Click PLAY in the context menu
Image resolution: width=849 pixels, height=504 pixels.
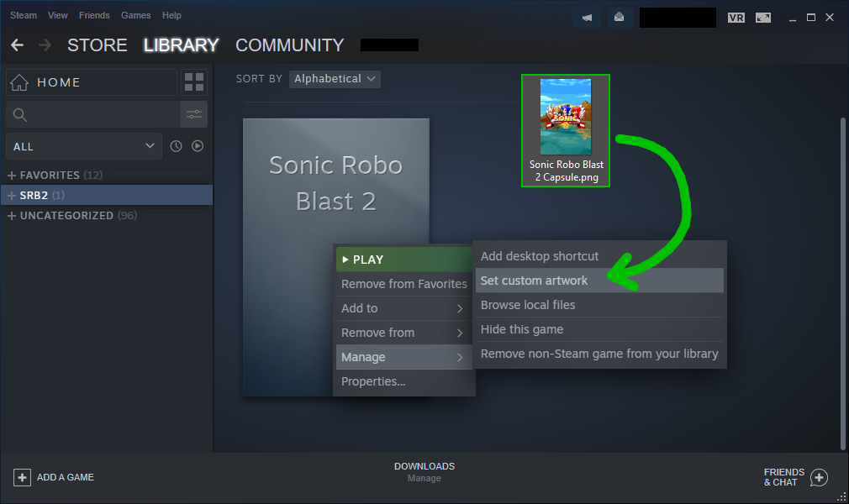tap(404, 260)
